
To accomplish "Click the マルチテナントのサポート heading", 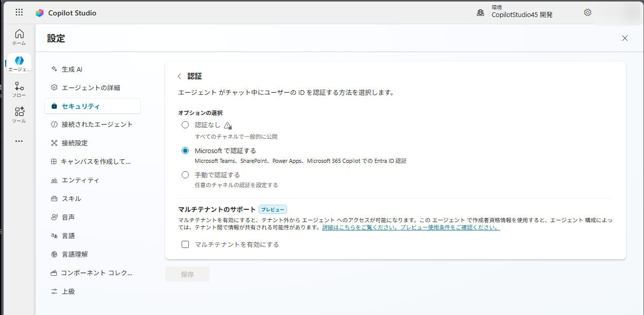I will (217, 209).
